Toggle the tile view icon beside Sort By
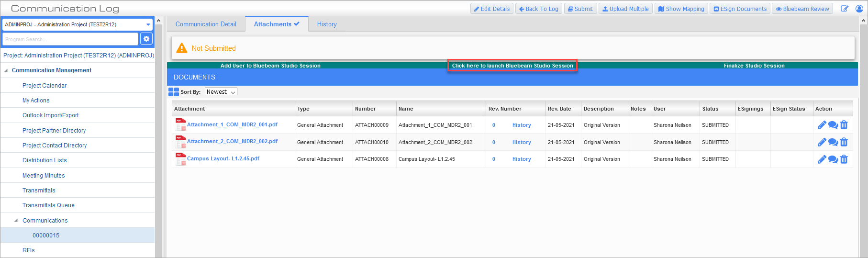Viewport: 868px width, 258px height. 173,92
